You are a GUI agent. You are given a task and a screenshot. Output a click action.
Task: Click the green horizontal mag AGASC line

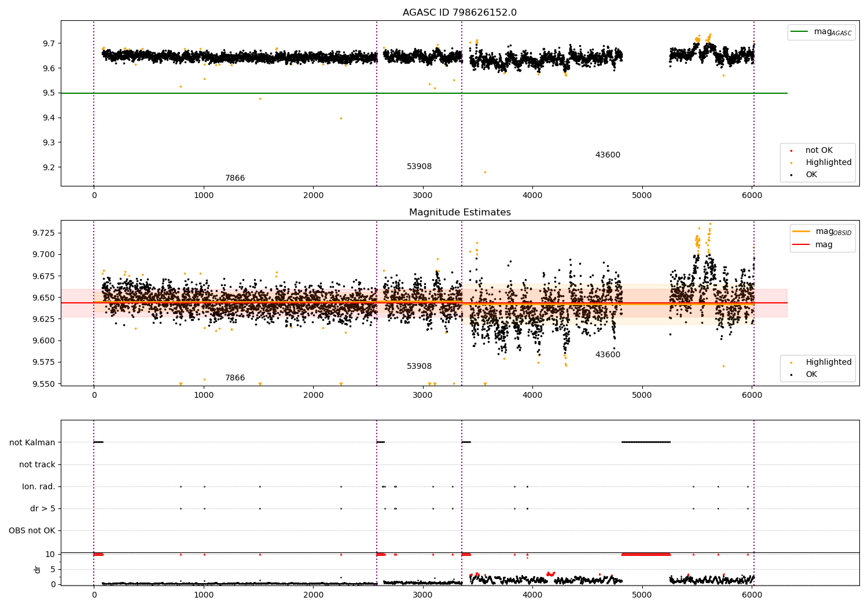tap(424, 93)
